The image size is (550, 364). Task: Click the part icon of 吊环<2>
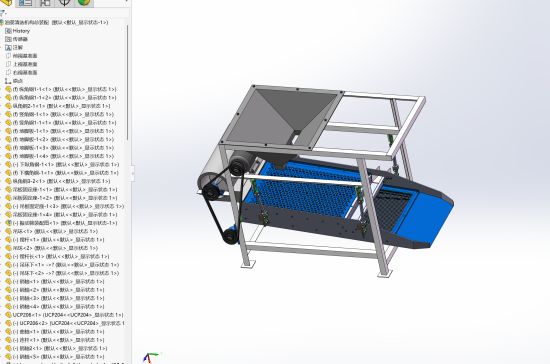pos(8,248)
